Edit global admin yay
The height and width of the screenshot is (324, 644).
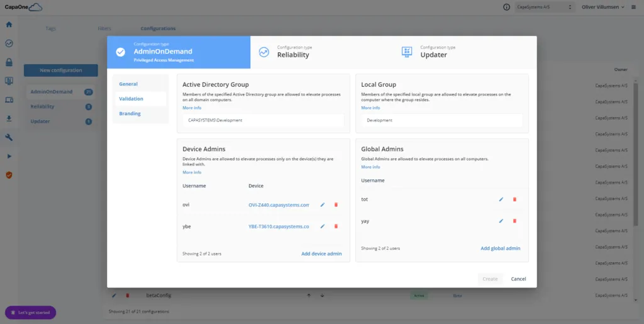[501, 221]
